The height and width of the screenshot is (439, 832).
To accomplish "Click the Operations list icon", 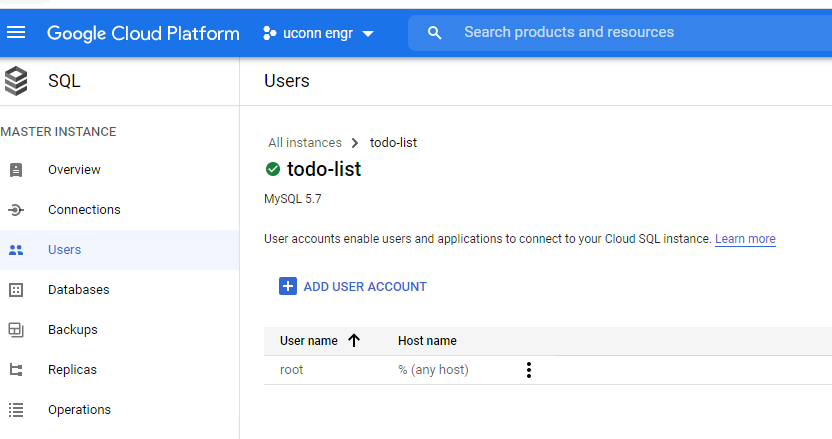I will [16, 410].
